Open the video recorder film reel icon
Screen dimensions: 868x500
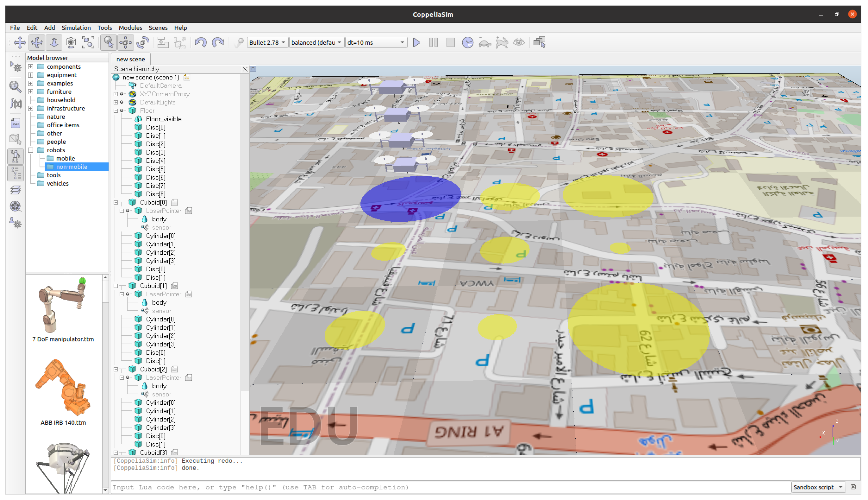click(x=15, y=206)
